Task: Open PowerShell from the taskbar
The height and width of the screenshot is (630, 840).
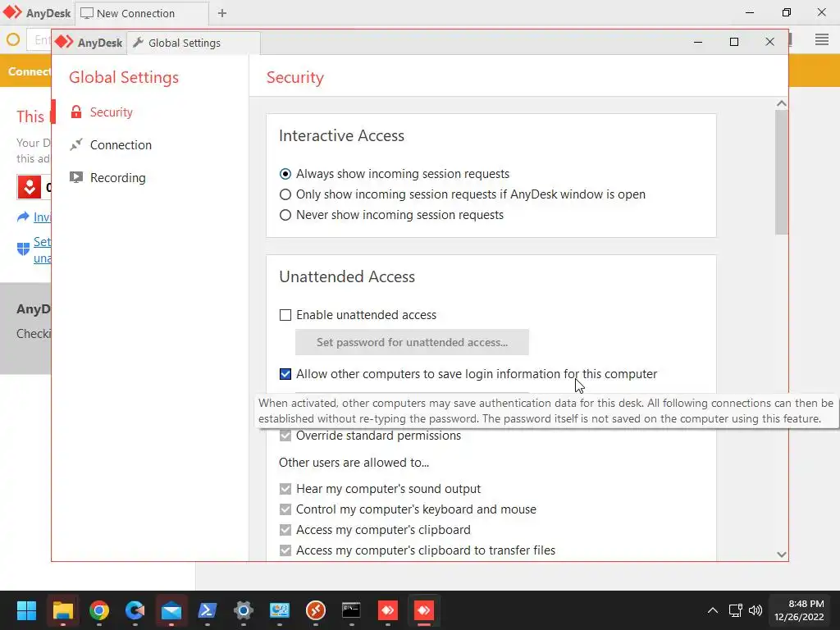Action: click(208, 610)
